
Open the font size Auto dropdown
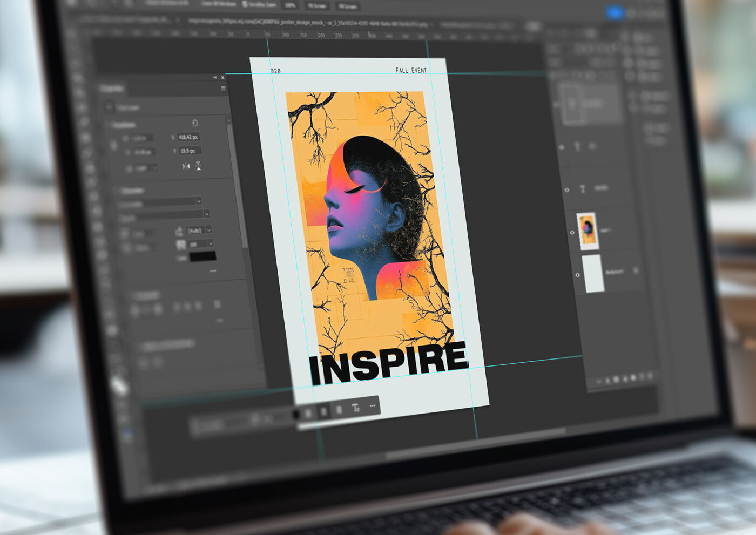[208, 230]
